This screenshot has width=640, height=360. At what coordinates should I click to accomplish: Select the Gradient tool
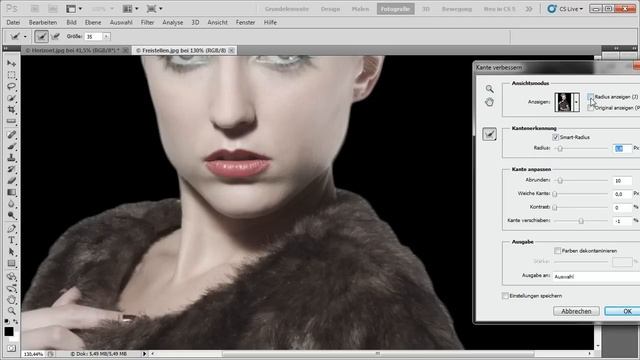coord(11,192)
